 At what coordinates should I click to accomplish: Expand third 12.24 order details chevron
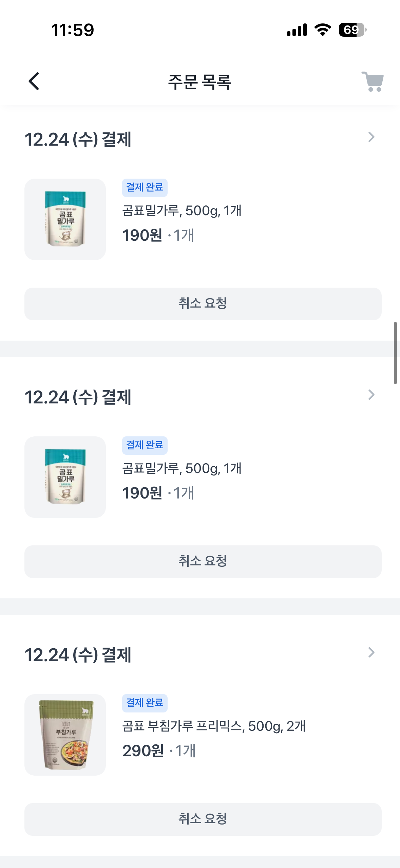pos(371,653)
